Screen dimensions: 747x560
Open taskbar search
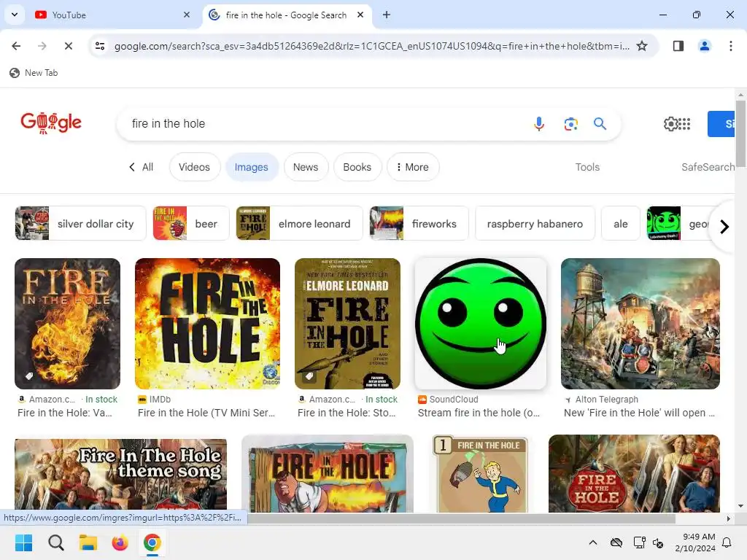coord(55,542)
